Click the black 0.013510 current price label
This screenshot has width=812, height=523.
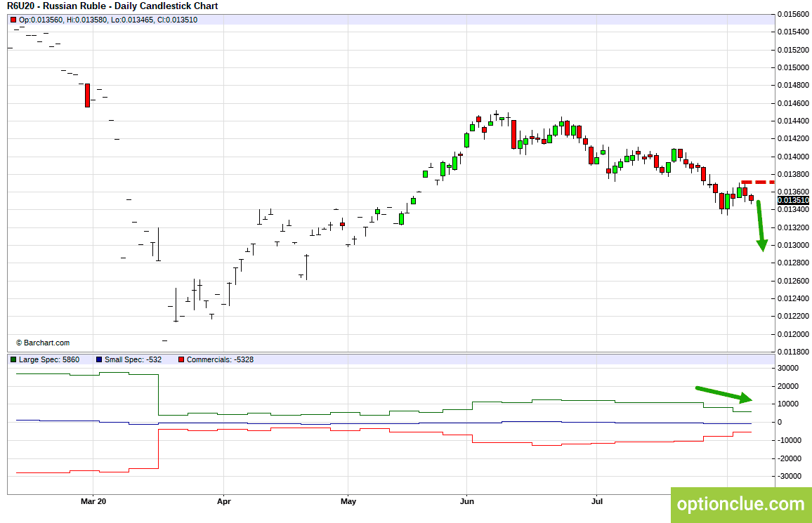pyautogui.click(x=793, y=200)
